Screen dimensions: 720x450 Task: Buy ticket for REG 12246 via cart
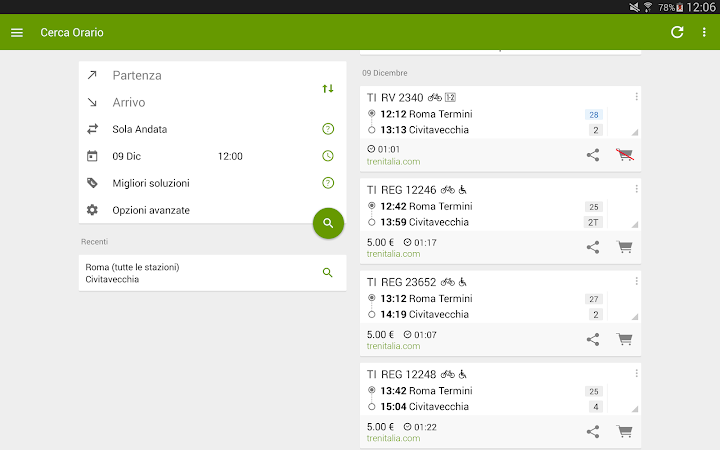point(624,247)
